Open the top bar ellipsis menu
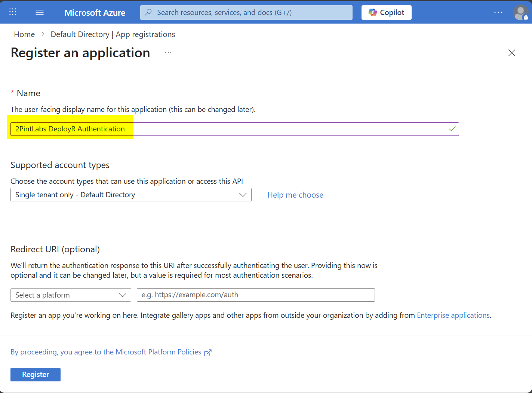Image resolution: width=532 pixels, height=393 pixels. (498, 12)
